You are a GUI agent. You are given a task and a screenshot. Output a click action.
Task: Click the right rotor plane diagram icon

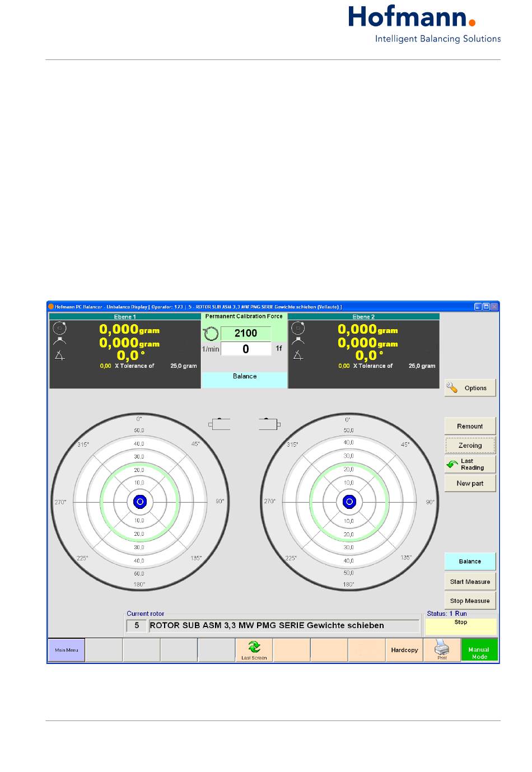click(x=269, y=424)
